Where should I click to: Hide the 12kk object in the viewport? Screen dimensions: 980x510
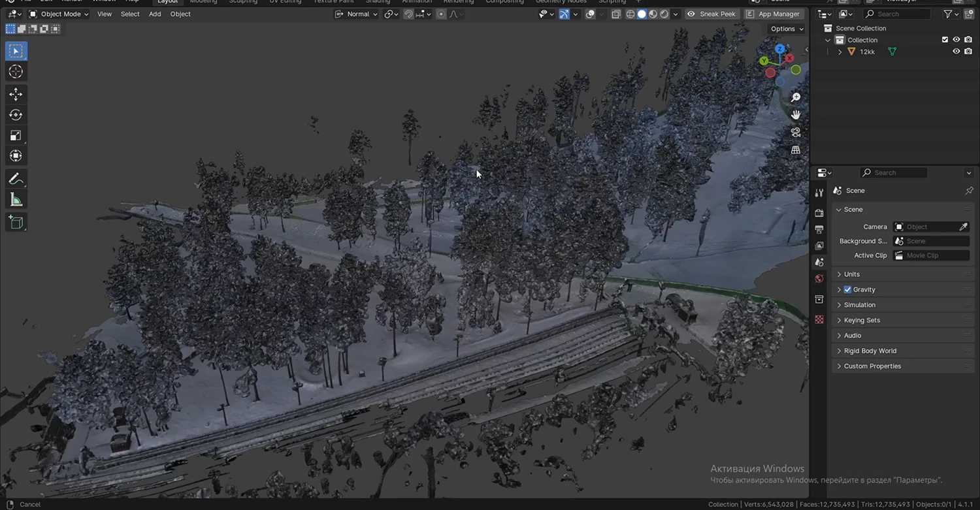click(956, 52)
